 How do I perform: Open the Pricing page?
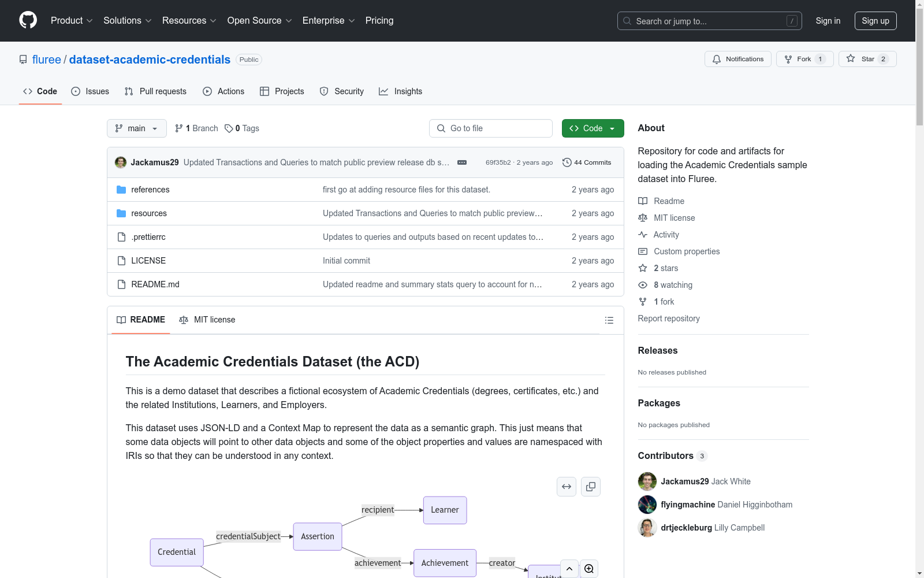pos(379,21)
